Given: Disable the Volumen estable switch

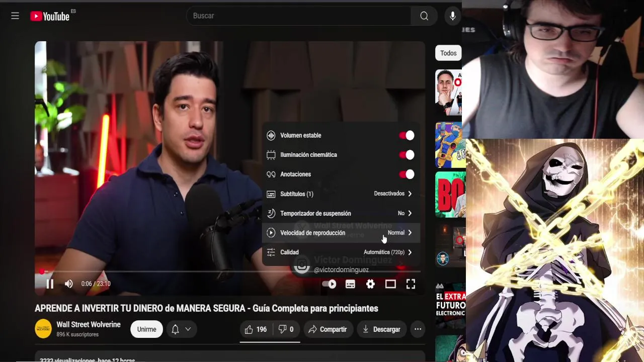Looking at the screenshot, I should pyautogui.click(x=407, y=135).
